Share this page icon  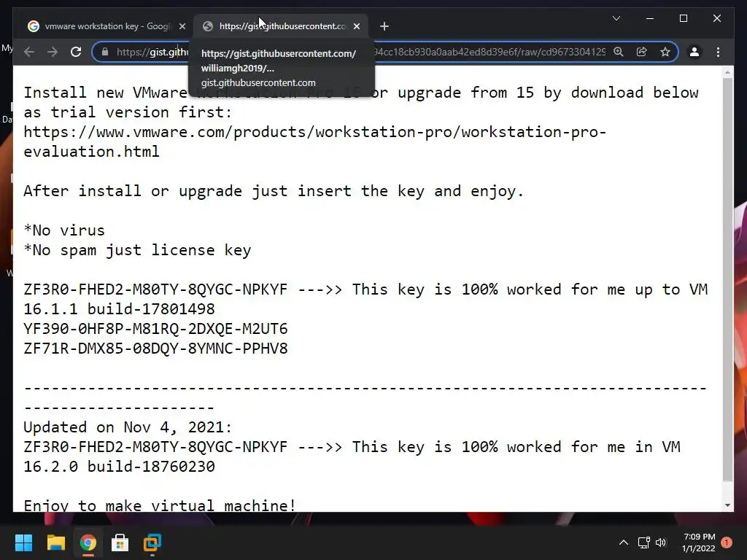tap(642, 52)
